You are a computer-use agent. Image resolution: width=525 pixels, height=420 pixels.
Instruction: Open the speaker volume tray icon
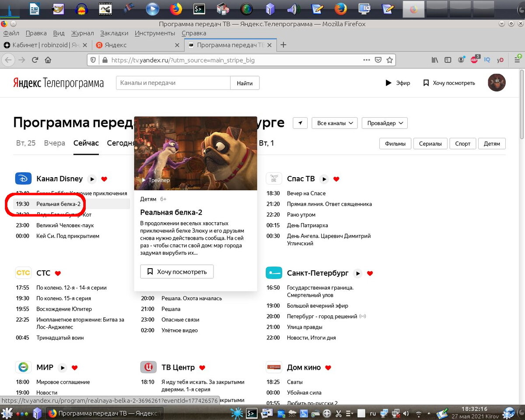pyautogui.click(x=406, y=413)
